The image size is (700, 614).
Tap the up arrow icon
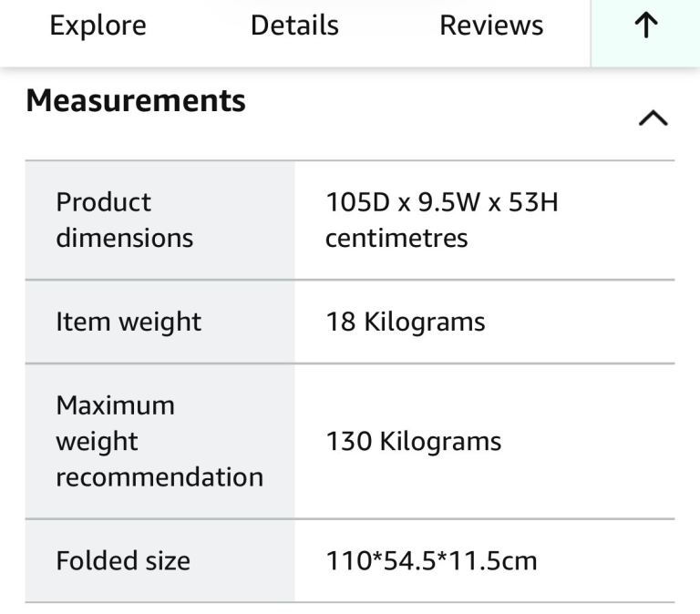[x=645, y=26]
